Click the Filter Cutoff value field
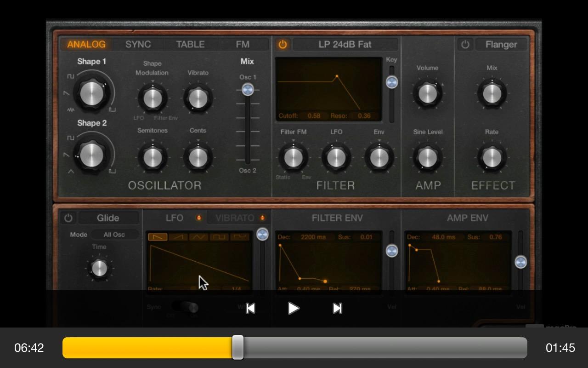Image resolution: width=588 pixels, height=368 pixels. coord(314,116)
